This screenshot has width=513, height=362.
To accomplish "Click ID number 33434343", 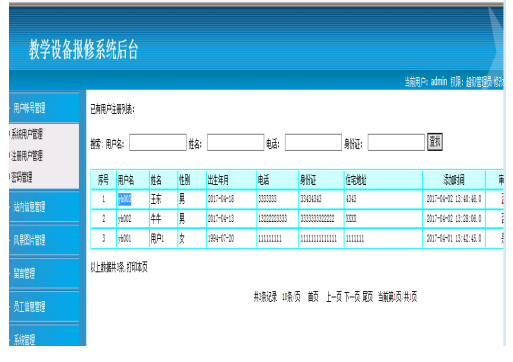I will (x=311, y=199).
